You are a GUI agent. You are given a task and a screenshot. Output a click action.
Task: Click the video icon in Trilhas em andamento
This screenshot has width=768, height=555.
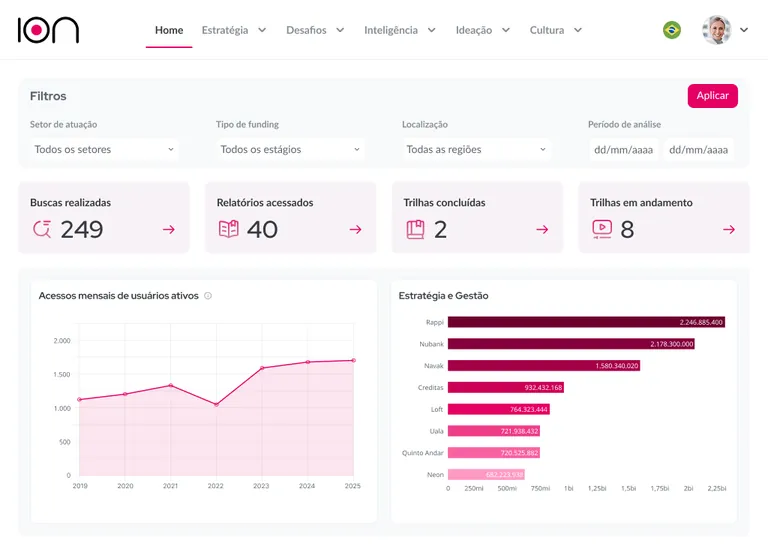click(602, 229)
